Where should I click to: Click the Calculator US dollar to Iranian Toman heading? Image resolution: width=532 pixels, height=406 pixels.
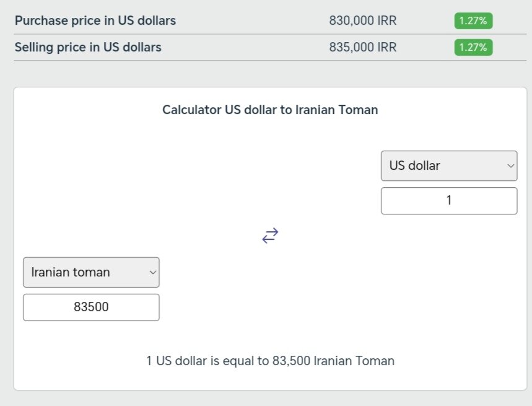270,110
